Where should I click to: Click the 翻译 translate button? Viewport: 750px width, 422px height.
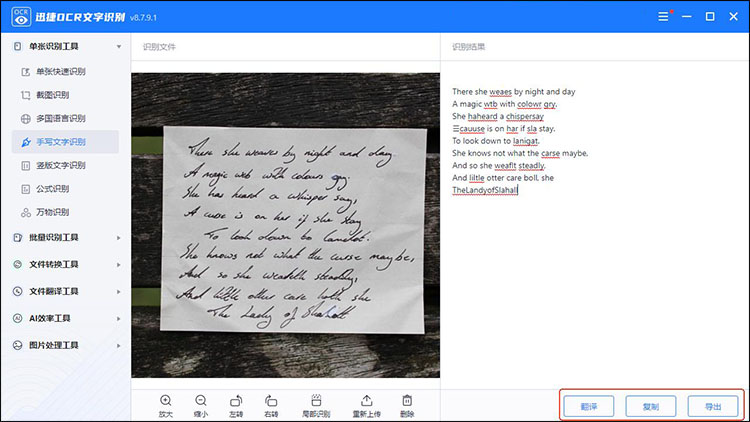589,406
